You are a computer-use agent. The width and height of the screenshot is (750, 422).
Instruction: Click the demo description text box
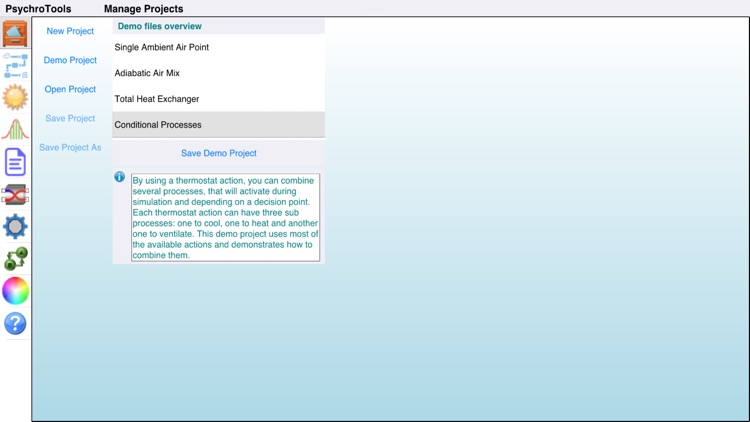[x=225, y=218]
